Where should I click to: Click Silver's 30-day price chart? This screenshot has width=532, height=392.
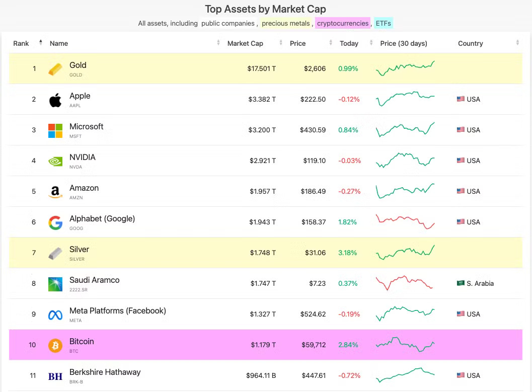(405, 252)
